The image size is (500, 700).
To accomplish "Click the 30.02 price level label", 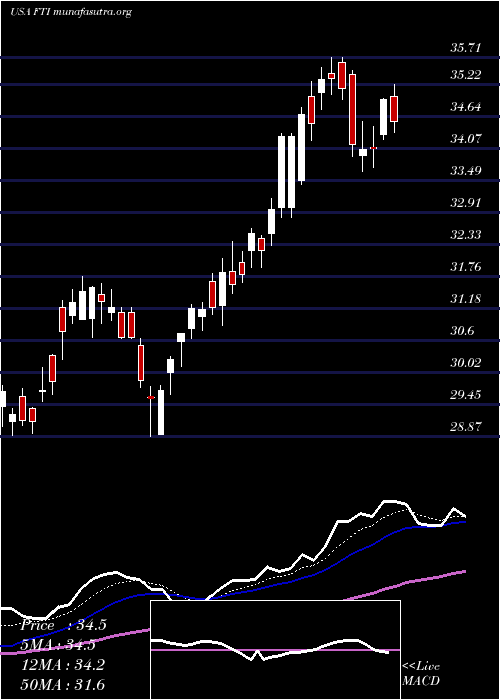I will [466, 362].
